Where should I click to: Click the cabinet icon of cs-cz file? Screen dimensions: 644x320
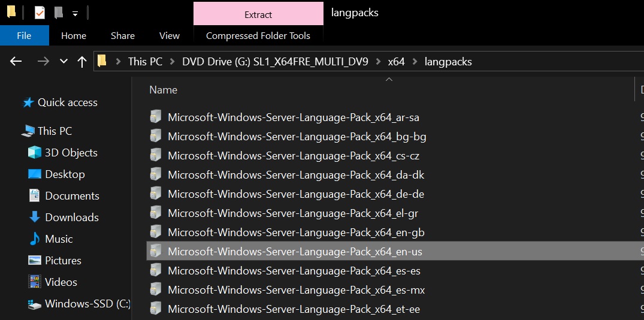coord(156,155)
